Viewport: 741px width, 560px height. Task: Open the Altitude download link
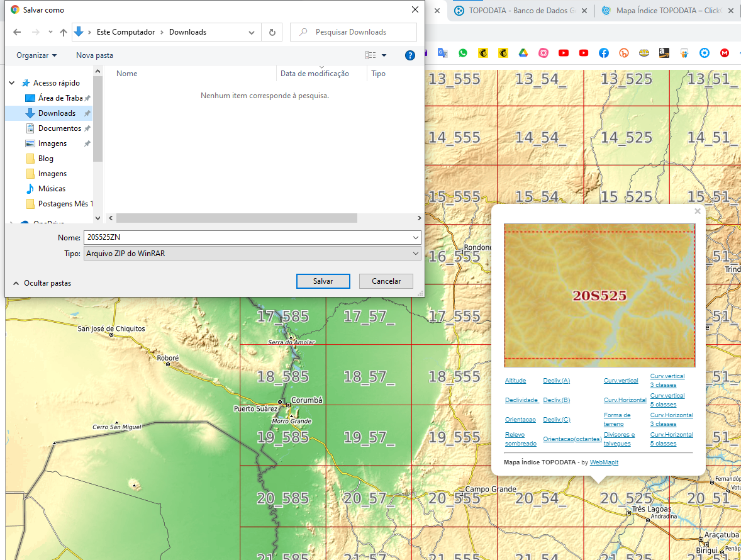[x=515, y=381]
